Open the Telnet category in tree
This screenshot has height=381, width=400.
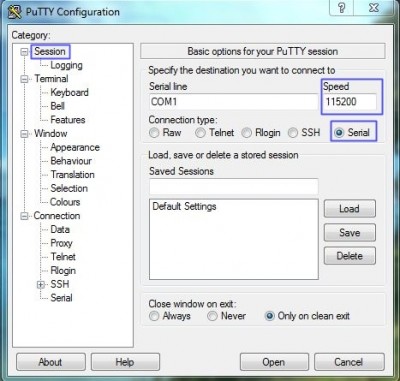click(x=63, y=257)
